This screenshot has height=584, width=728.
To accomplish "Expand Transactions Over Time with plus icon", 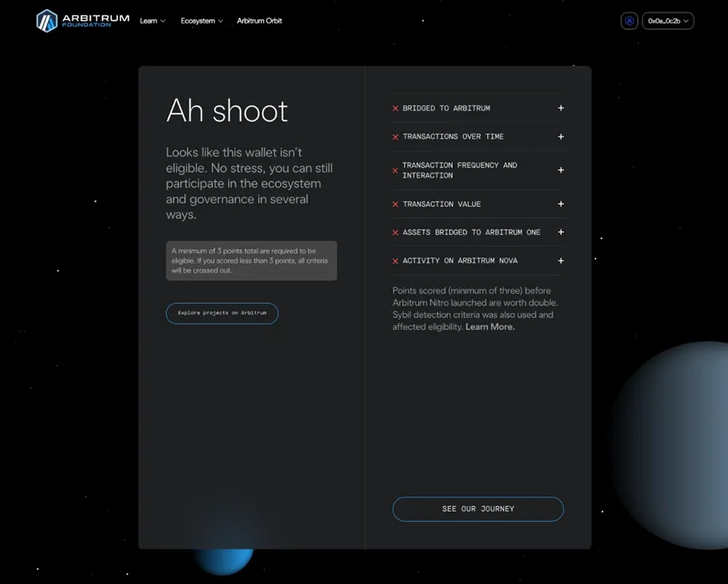I will click(561, 136).
